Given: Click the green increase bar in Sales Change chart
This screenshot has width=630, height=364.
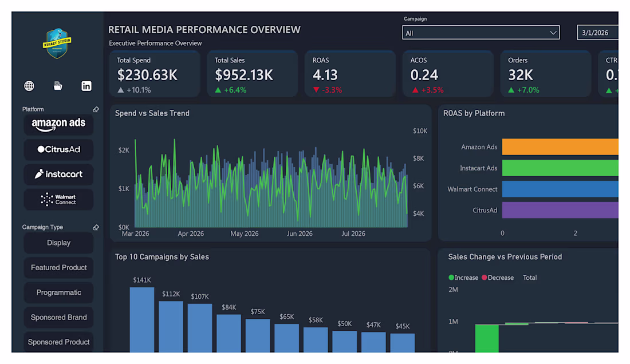Looking at the screenshot, I should (x=487, y=338).
